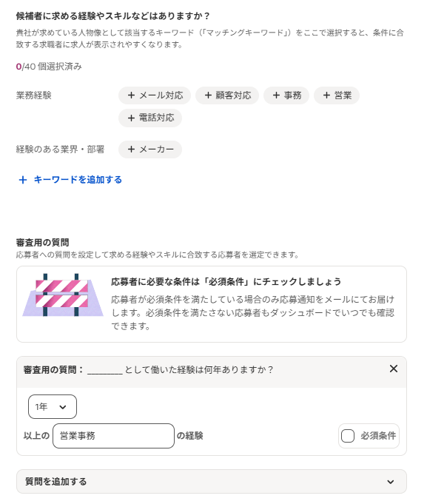Select the メーカー industry keyword
This screenshot has height=504, width=427.
pos(150,149)
